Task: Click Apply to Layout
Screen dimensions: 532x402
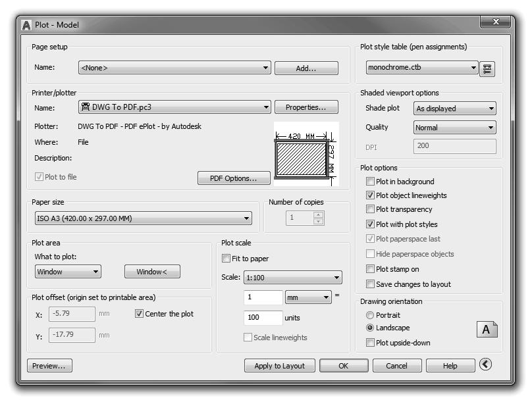Action: (280, 366)
